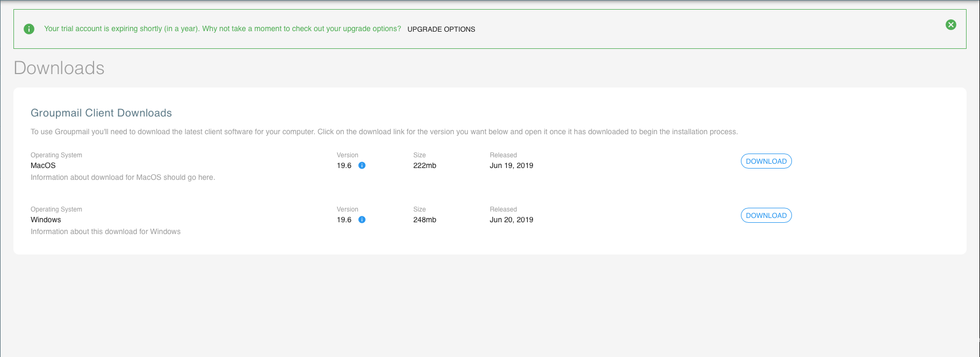
Task: Click the 'Downloads' page heading
Action: pos(59,68)
